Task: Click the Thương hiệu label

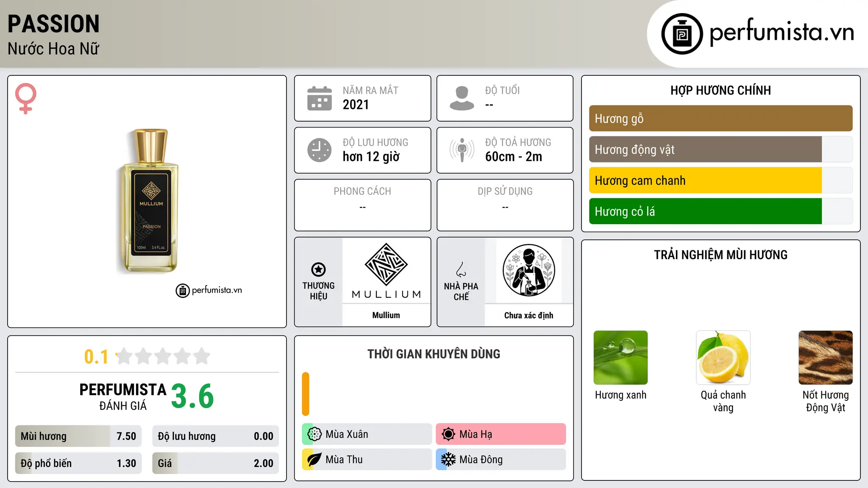Action: point(318,291)
